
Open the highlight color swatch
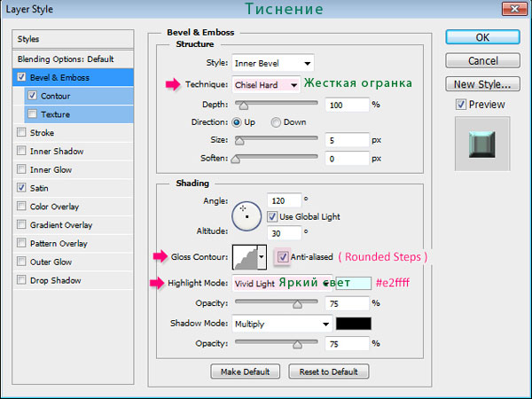point(354,284)
